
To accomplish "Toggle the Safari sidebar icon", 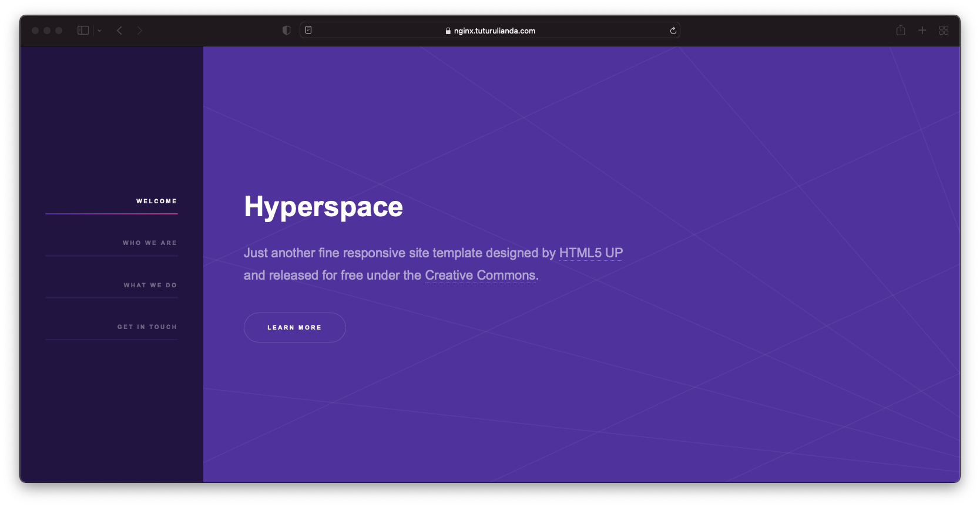I will pos(83,31).
